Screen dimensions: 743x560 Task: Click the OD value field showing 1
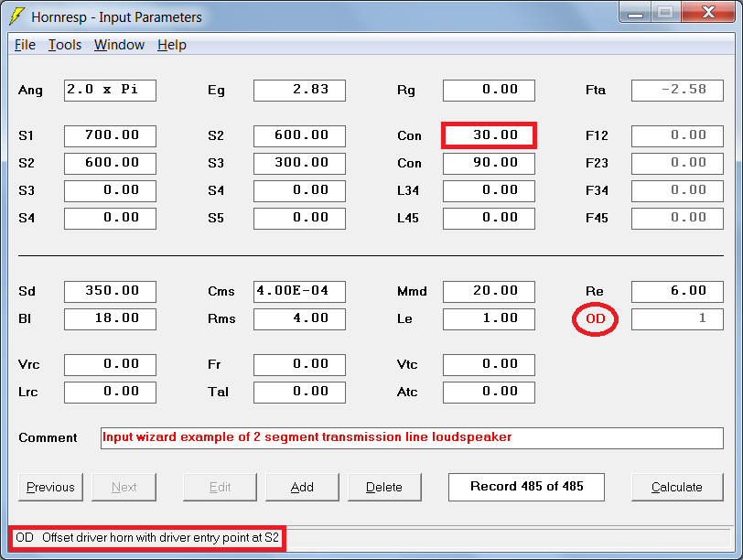point(678,319)
